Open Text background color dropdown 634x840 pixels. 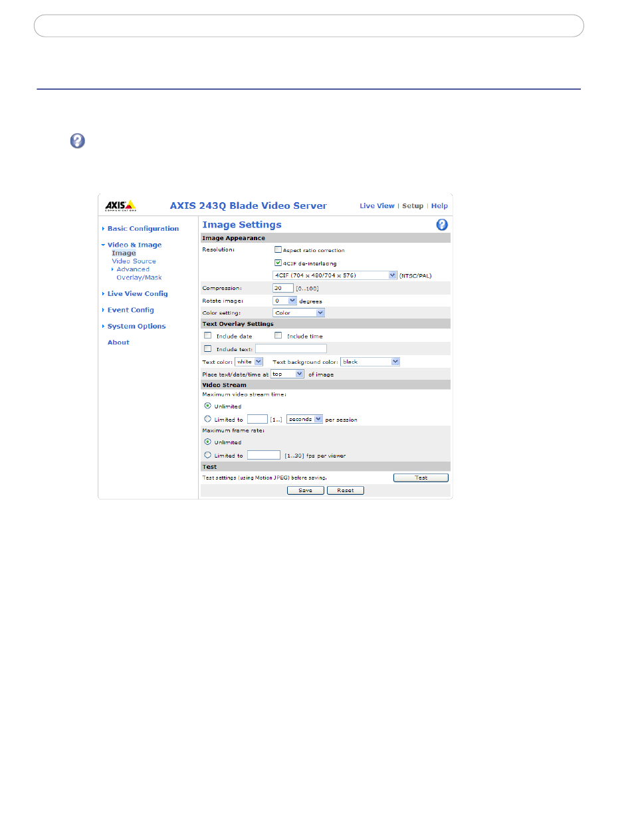pos(370,362)
